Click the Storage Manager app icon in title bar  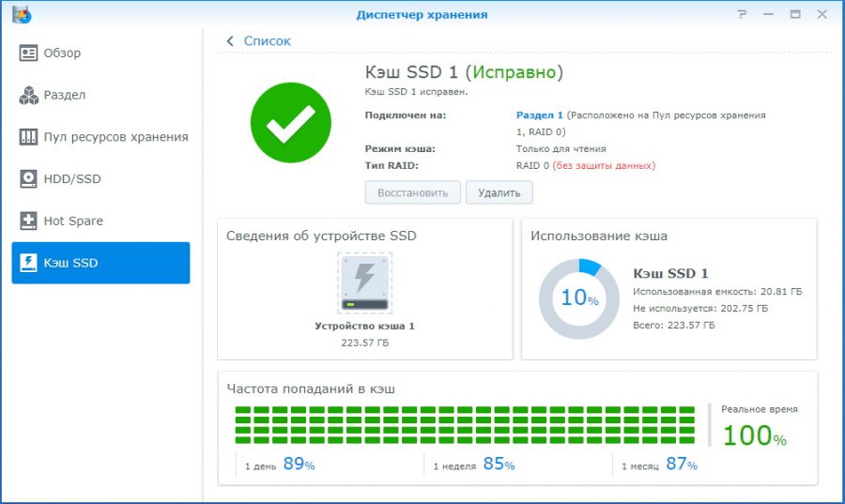pos(22,14)
